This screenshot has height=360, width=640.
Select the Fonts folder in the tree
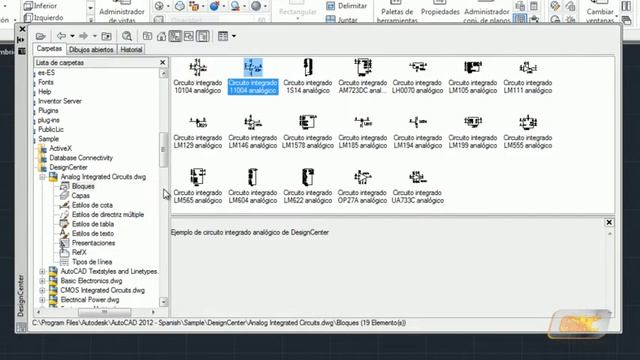46,82
